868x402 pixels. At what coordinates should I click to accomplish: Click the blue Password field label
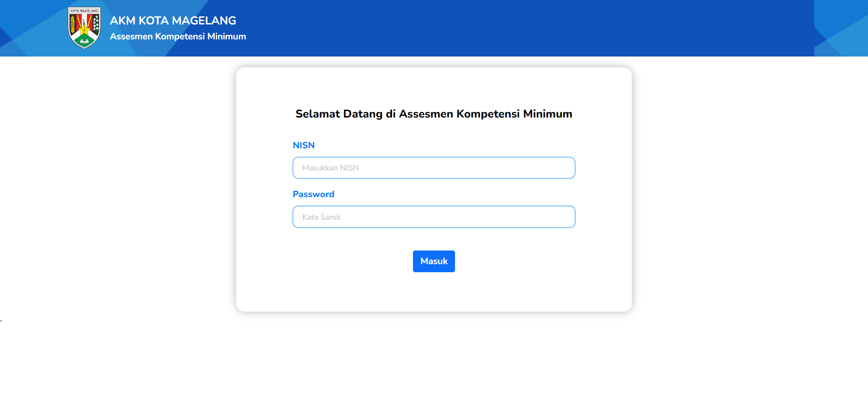(313, 194)
